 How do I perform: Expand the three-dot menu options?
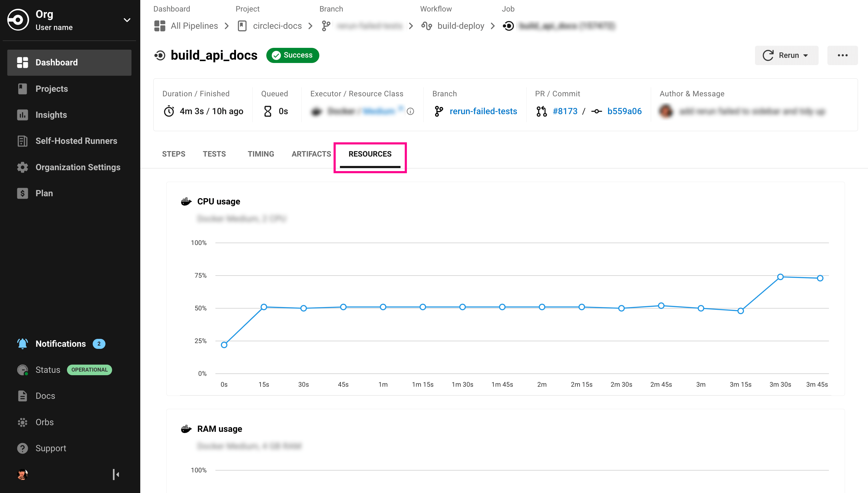pyautogui.click(x=842, y=55)
